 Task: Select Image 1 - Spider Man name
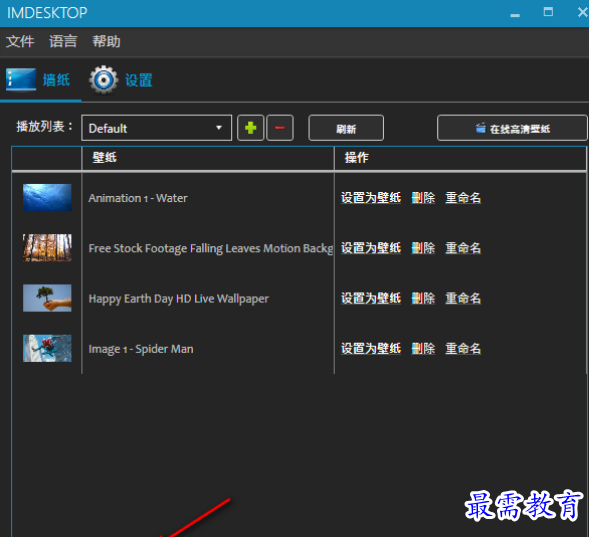[x=141, y=349]
